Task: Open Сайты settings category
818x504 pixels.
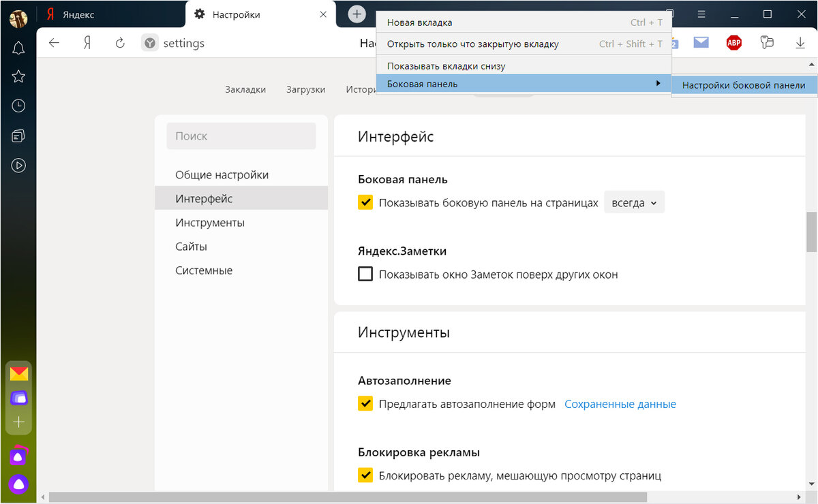Action: click(241, 247)
